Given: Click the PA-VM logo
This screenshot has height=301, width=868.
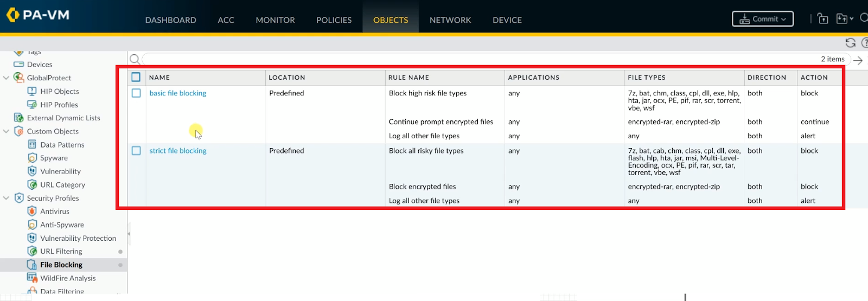Looking at the screenshot, I should (38, 15).
